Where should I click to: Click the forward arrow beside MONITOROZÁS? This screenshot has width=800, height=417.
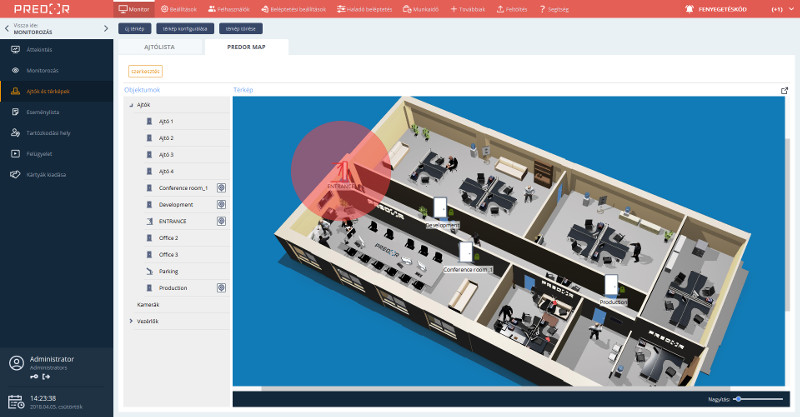tap(106, 29)
